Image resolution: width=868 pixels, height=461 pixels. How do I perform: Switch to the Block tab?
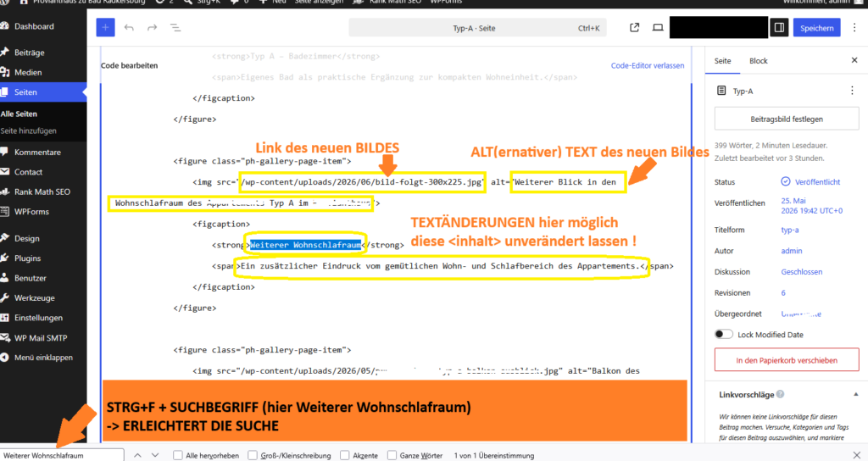(759, 61)
